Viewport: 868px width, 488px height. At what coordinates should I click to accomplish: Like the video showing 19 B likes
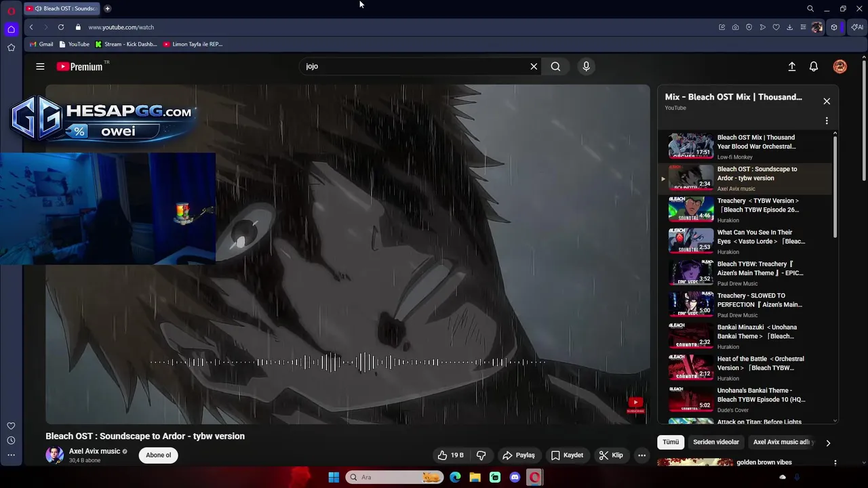click(452, 455)
